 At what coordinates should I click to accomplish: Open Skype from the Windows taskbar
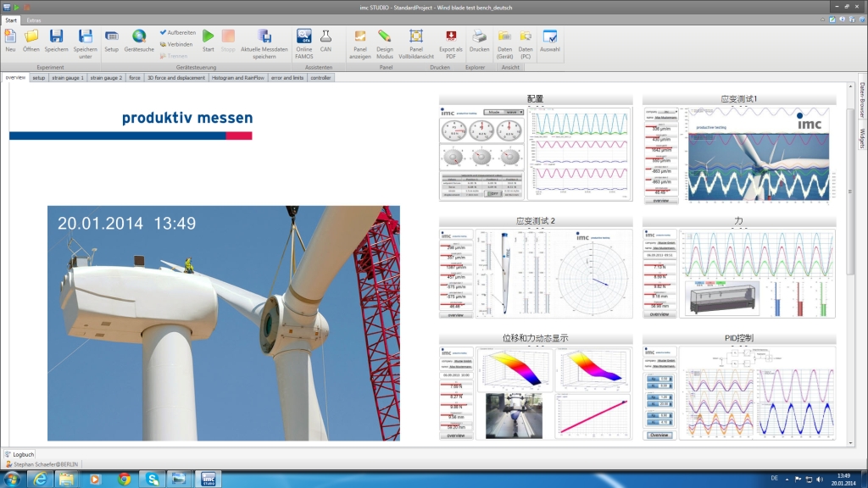(x=153, y=480)
